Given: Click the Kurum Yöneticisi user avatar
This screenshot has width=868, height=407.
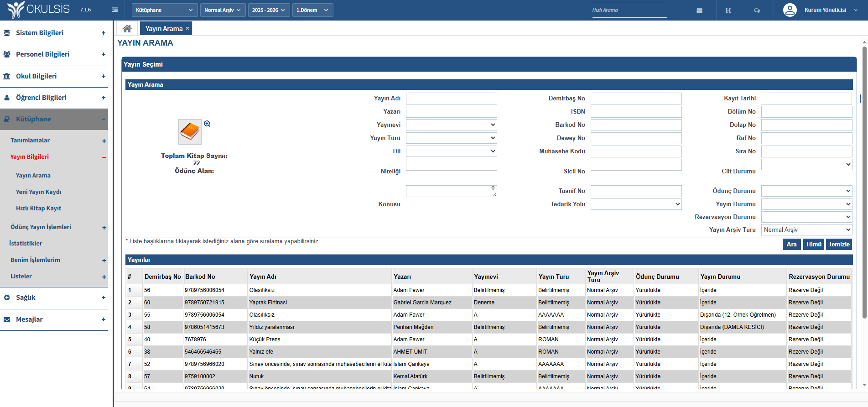Looking at the screenshot, I should pos(790,10).
